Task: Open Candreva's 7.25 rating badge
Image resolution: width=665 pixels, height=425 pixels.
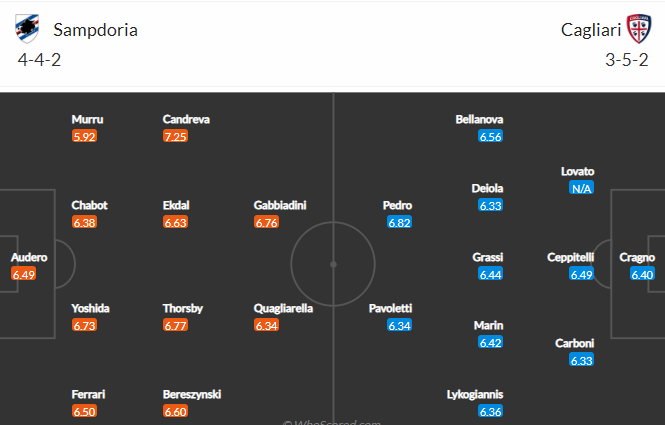Action: [175, 137]
